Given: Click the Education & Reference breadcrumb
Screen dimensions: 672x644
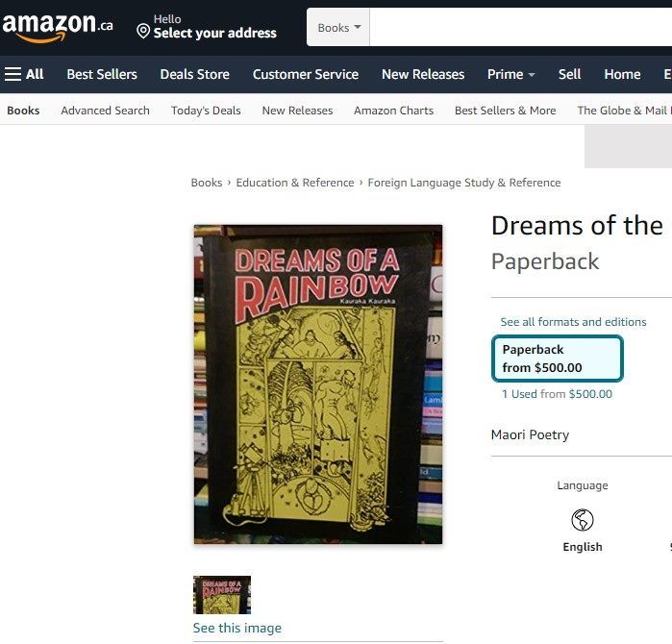Looking at the screenshot, I should point(295,183).
